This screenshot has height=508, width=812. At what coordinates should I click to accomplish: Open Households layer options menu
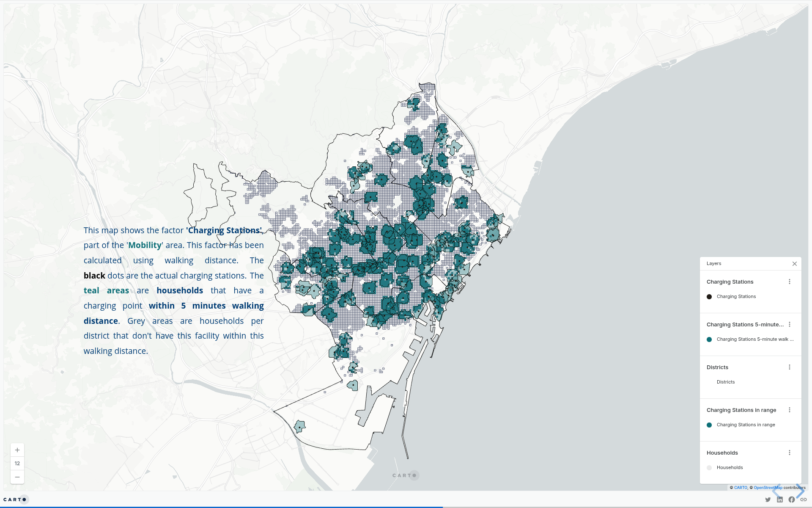790,453
